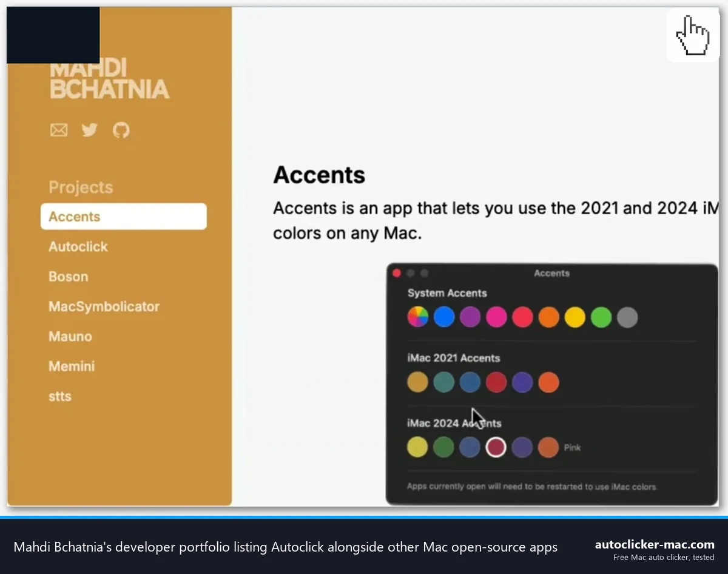The image size is (728, 574).
Task: Choose the graphite system accent
Action: tap(627, 317)
